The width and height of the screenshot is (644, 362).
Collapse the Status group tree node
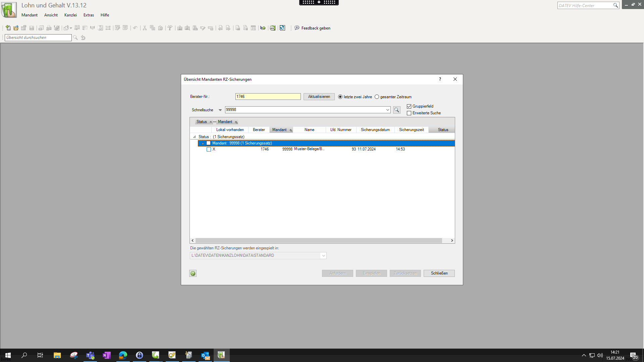(195, 137)
